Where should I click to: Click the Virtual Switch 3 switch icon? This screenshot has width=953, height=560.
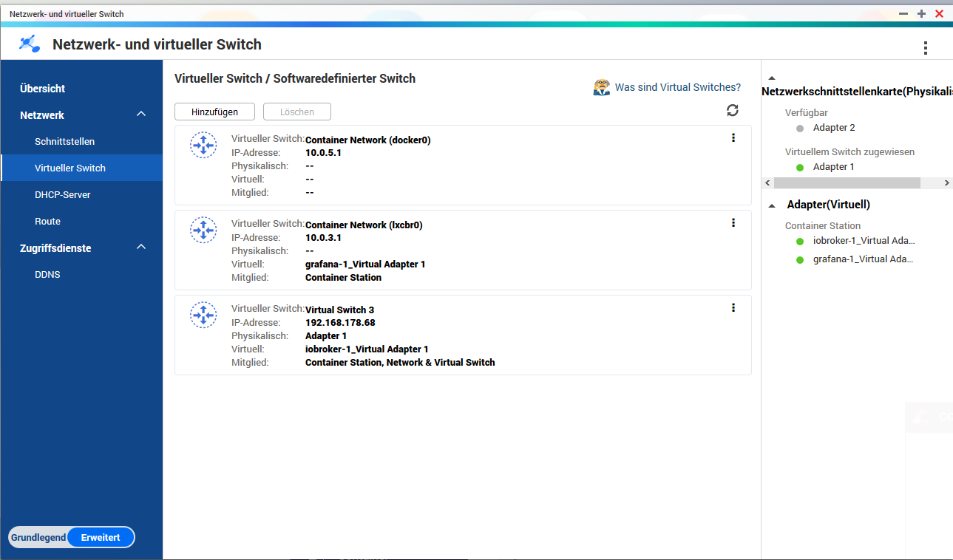point(203,315)
